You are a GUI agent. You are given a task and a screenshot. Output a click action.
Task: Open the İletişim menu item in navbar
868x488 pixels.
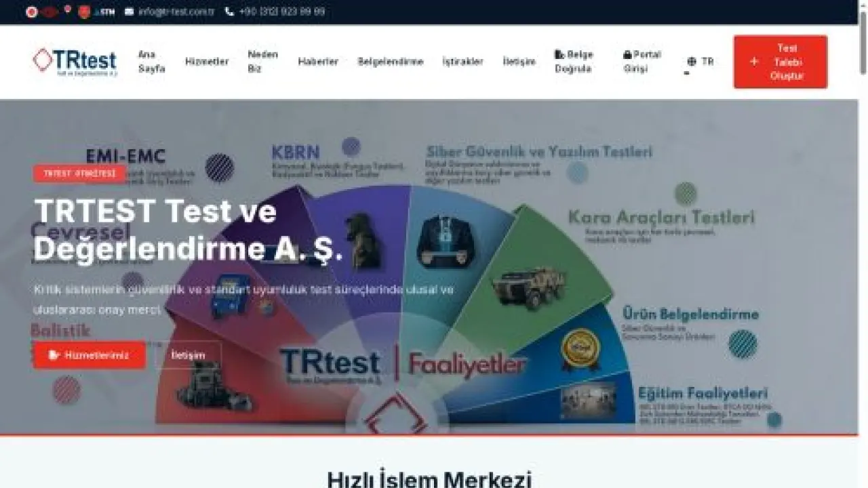[x=519, y=62]
